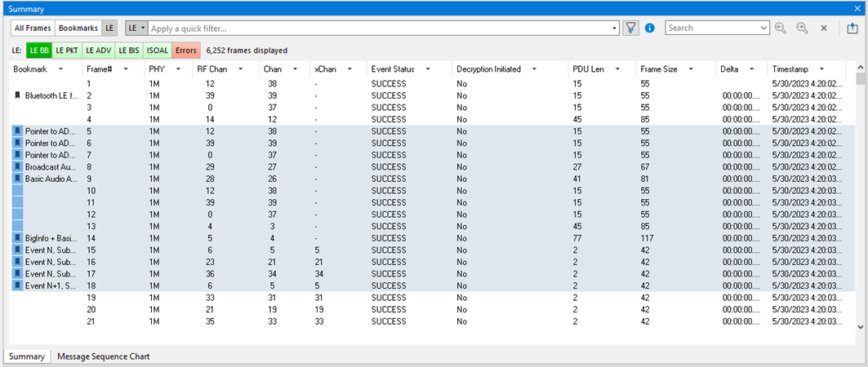Click the bookmark icon on frame 6
The image size is (868, 367).
17,144
